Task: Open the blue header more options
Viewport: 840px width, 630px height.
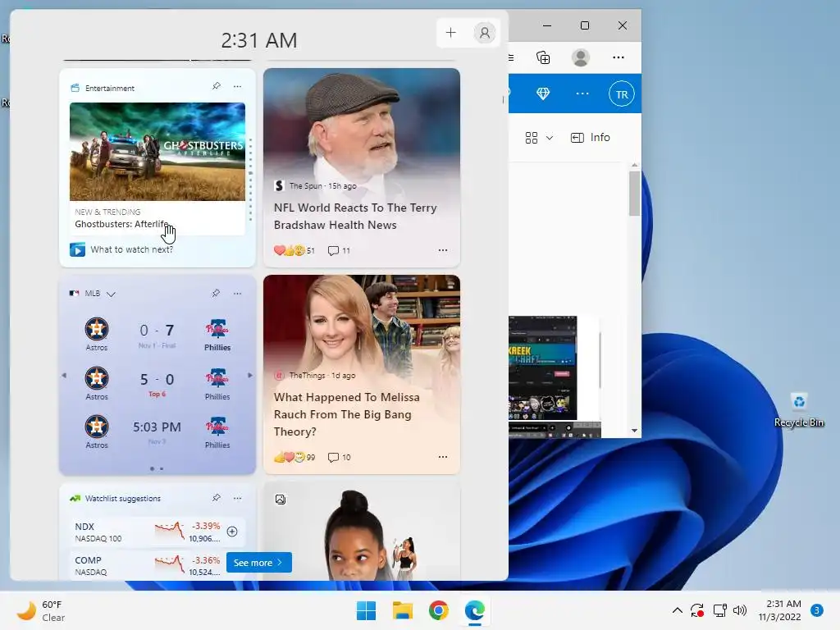Action: pyautogui.click(x=582, y=94)
